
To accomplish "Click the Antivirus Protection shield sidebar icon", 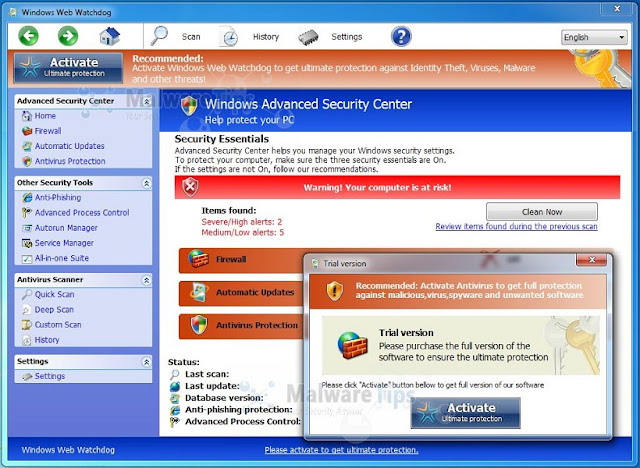I will [x=27, y=161].
